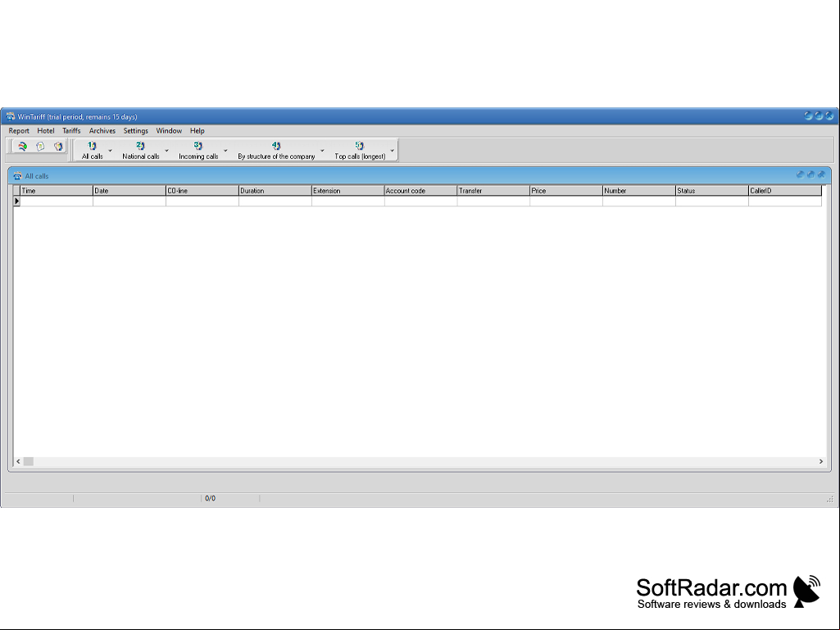Open the Hotel menu
The width and height of the screenshot is (840, 630).
tap(46, 131)
